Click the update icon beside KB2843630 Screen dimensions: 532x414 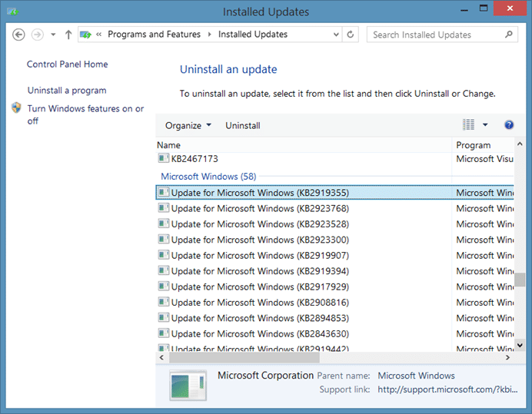click(164, 333)
